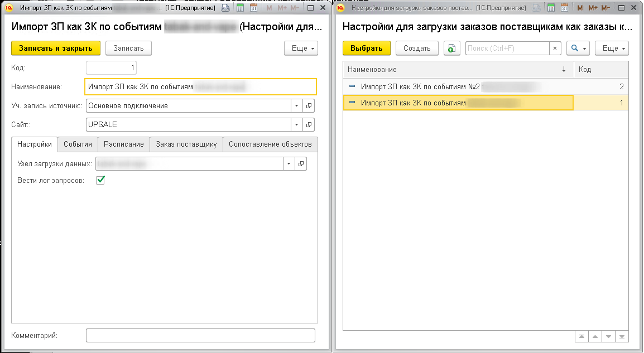Jump to the last row of the list
This screenshot has height=353, width=644.
click(621, 337)
